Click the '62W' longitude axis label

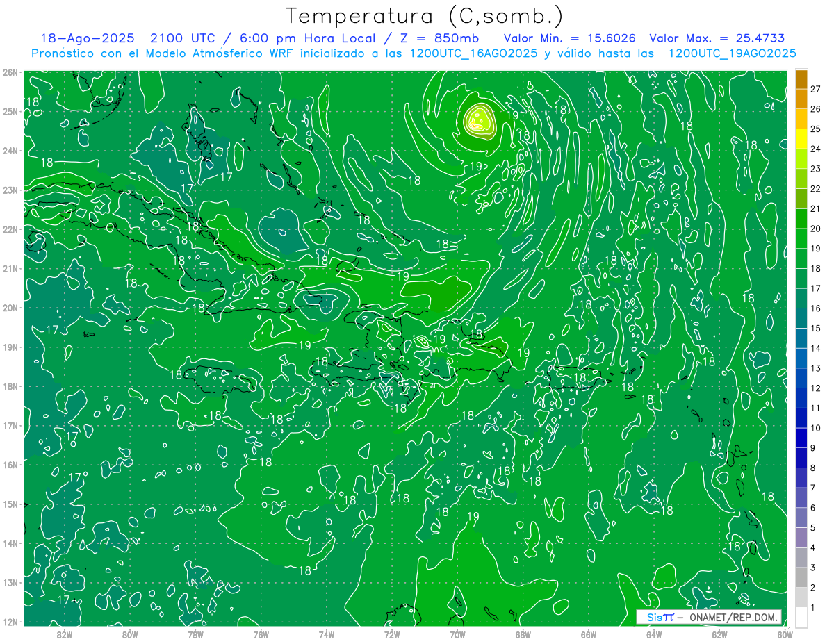719,634
